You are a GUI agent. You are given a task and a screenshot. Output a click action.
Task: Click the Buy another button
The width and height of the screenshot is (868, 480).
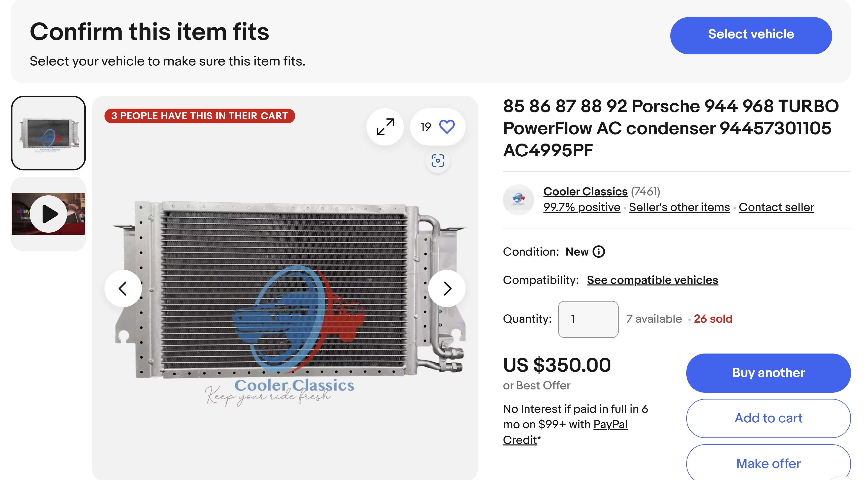click(768, 373)
